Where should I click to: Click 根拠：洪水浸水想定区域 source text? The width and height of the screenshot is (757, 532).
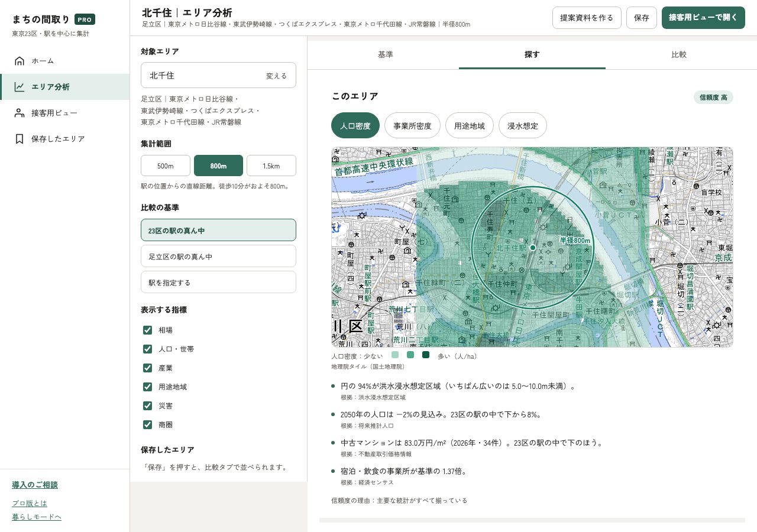(x=373, y=398)
